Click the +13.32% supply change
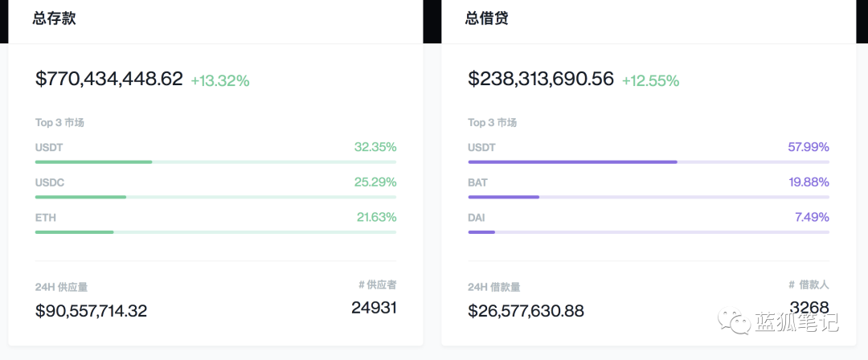This screenshot has height=360, width=868. 220,81
